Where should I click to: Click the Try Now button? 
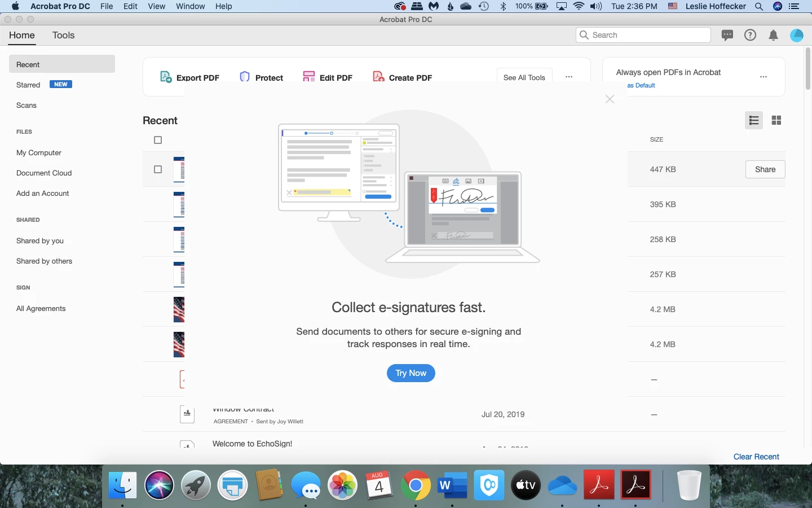(411, 373)
